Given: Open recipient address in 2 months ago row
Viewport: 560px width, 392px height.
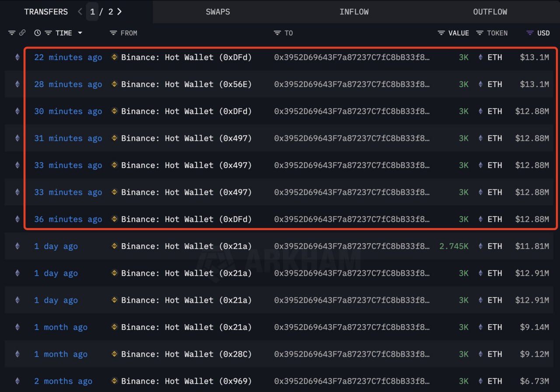Looking at the screenshot, I should pyautogui.click(x=352, y=381).
